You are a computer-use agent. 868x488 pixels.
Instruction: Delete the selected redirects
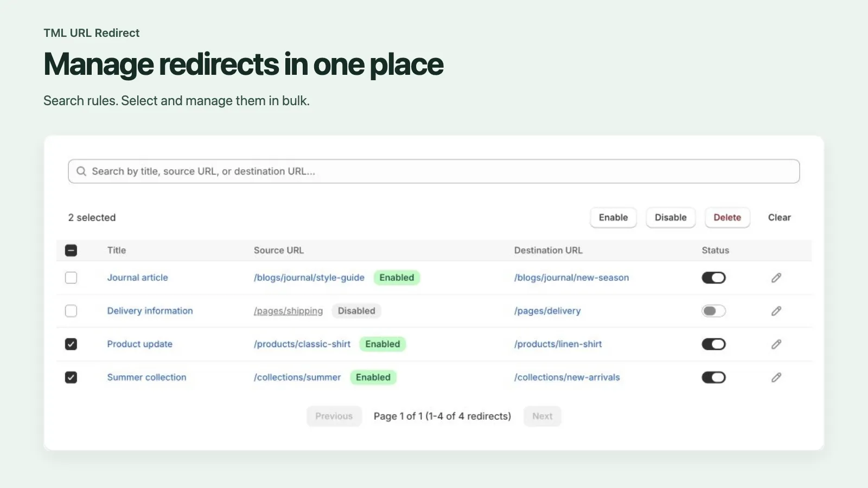point(727,217)
